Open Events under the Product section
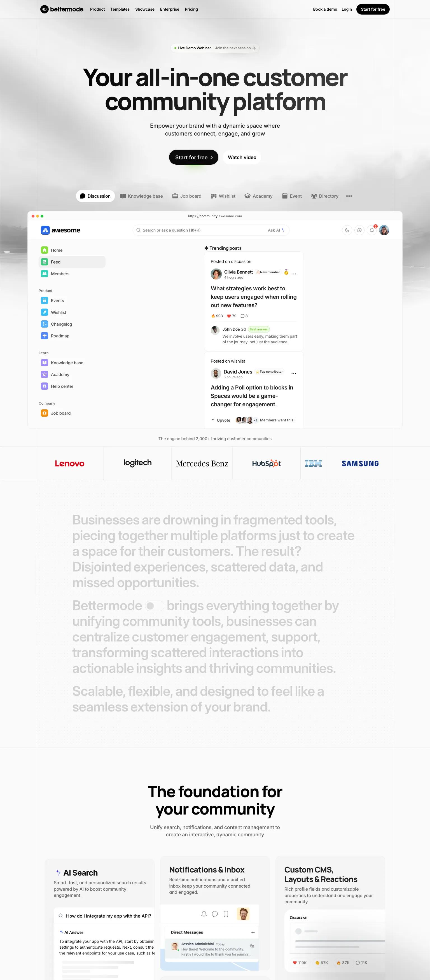The image size is (430, 980). pyautogui.click(x=57, y=300)
